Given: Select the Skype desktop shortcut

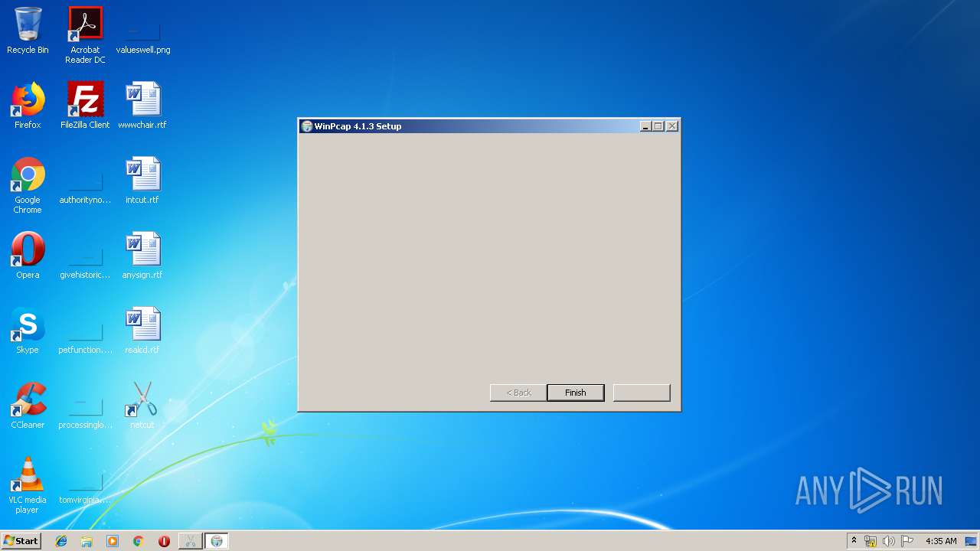Looking at the screenshot, I should click(28, 331).
